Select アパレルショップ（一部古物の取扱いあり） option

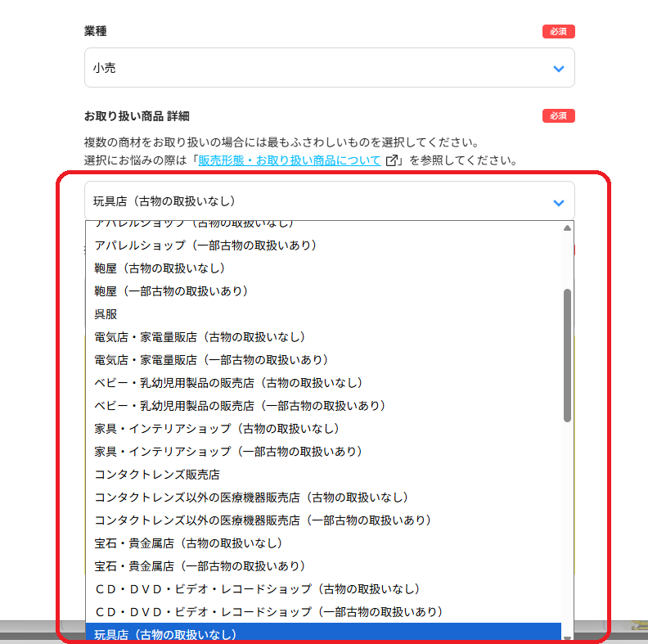pos(205,245)
